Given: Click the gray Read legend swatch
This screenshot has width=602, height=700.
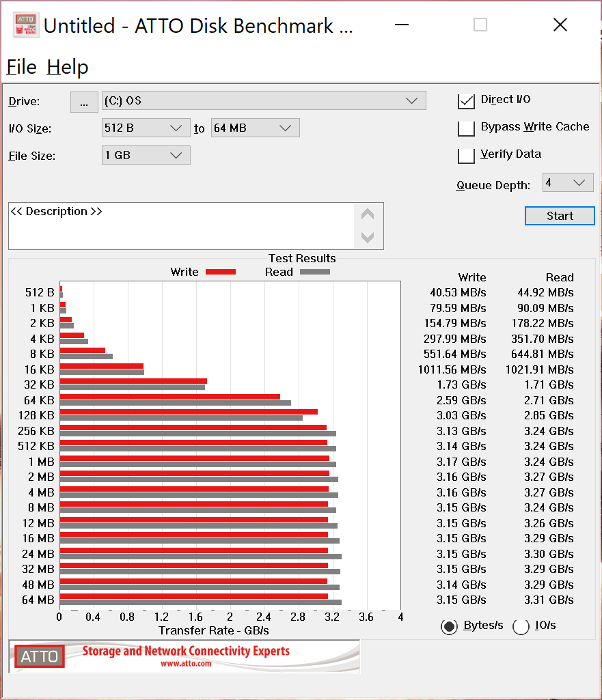Looking at the screenshot, I should click(315, 272).
